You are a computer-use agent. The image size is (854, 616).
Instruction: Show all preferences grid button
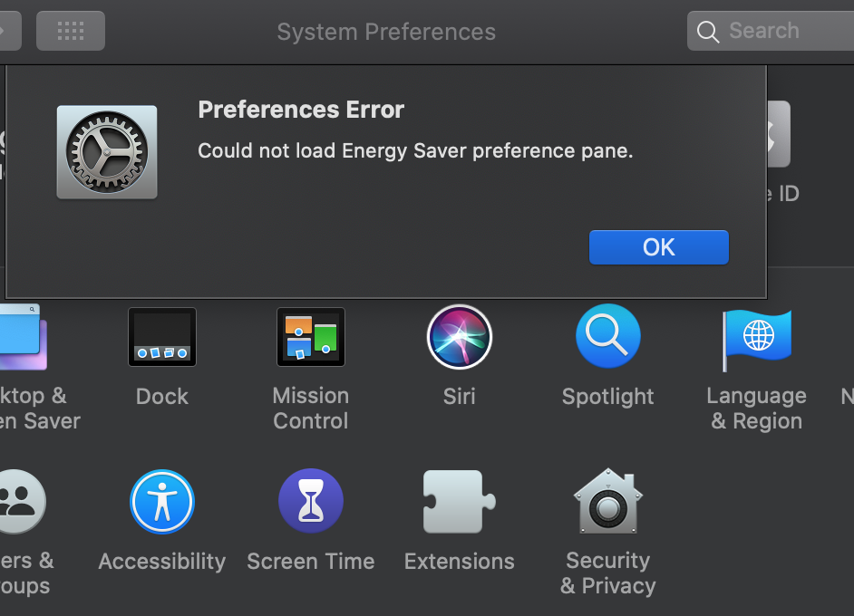tap(71, 31)
